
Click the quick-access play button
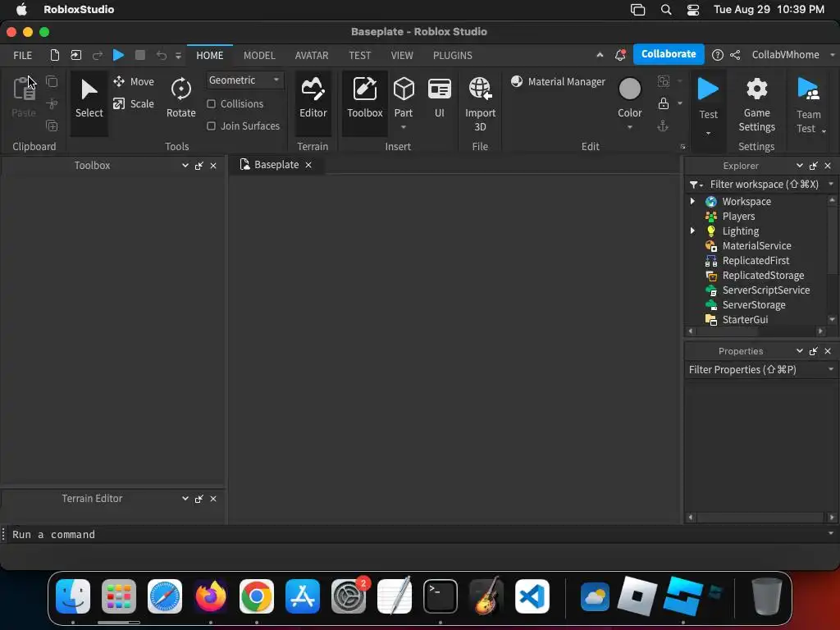tap(118, 55)
